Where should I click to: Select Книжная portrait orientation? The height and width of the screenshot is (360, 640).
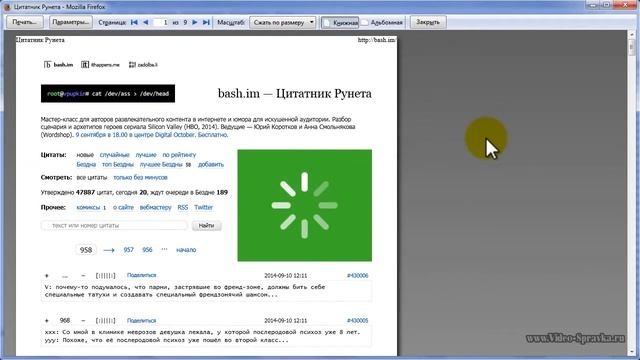(340, 22)
